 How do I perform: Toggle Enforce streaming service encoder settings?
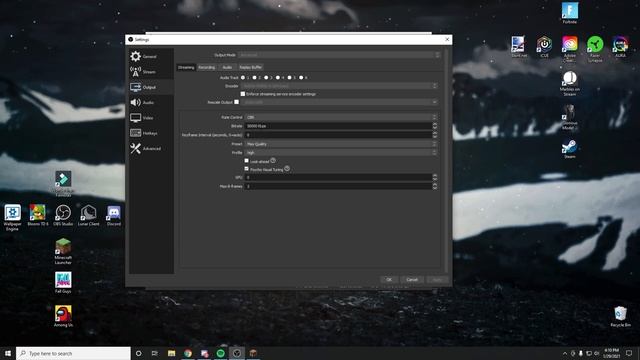pos(243,94)
